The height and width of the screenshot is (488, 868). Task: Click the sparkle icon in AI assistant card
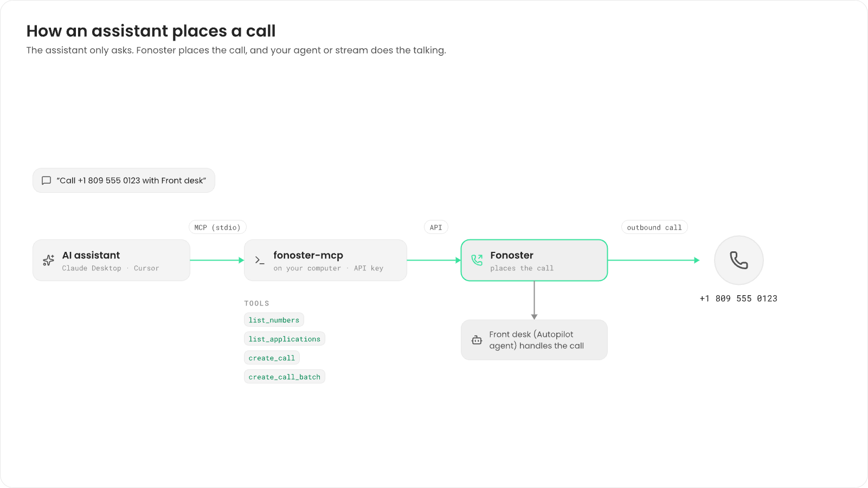[49, 261]
